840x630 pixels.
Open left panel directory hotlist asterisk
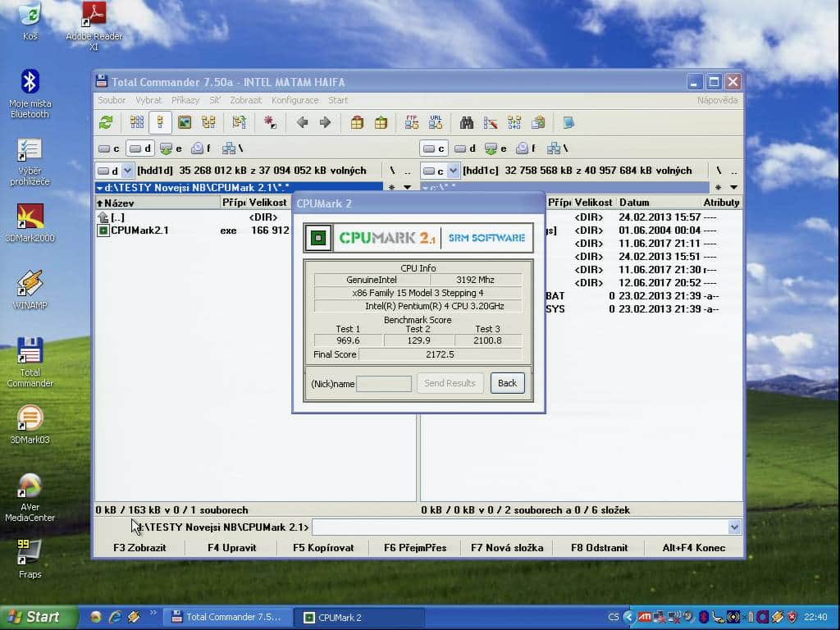click(392, 188)
